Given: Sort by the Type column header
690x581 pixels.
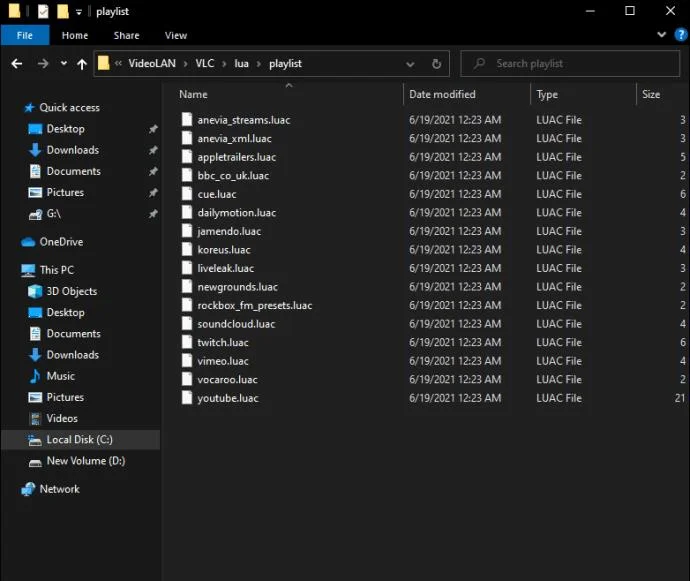Looking at the screenshot, I should point(547,95).
